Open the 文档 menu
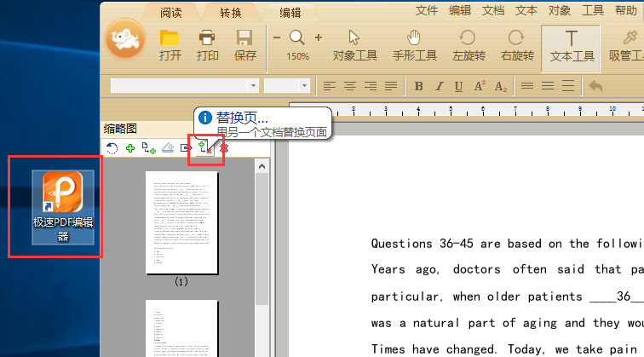This screenshot has width=644, height=357. pyautogui.click(x=493, y=10)
